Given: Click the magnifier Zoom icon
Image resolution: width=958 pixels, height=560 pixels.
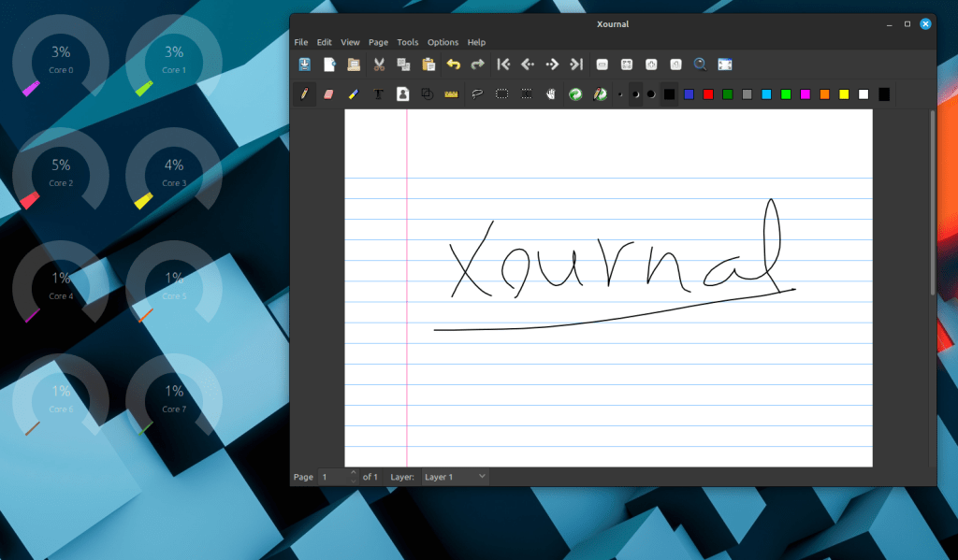Looking at the screenshot, I should click(700, 65).
